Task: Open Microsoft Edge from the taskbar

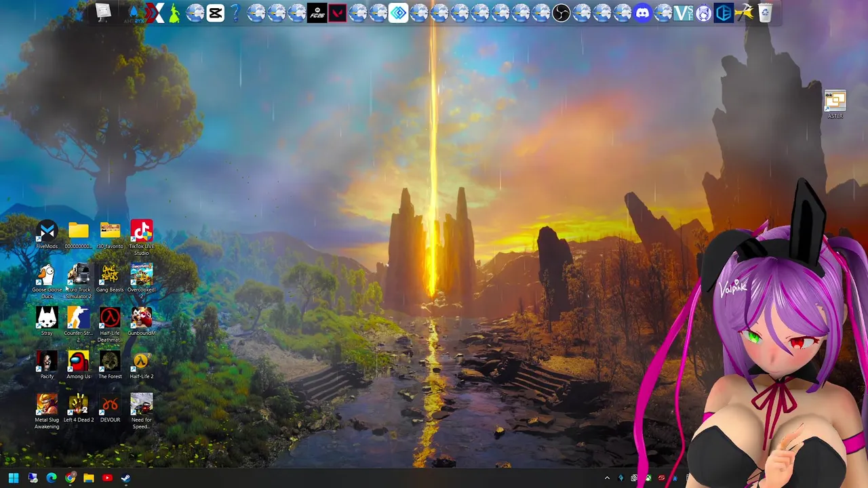Action: 52,478
